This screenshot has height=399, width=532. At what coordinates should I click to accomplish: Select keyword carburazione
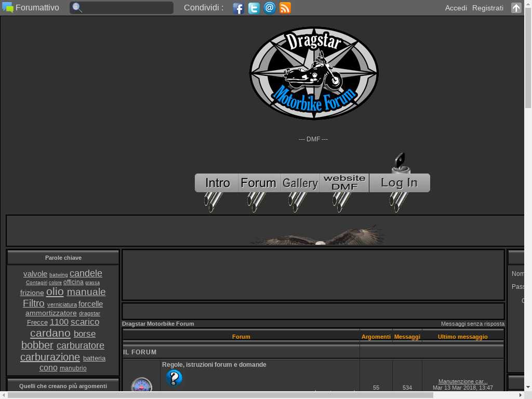click(x=50, y=357)
